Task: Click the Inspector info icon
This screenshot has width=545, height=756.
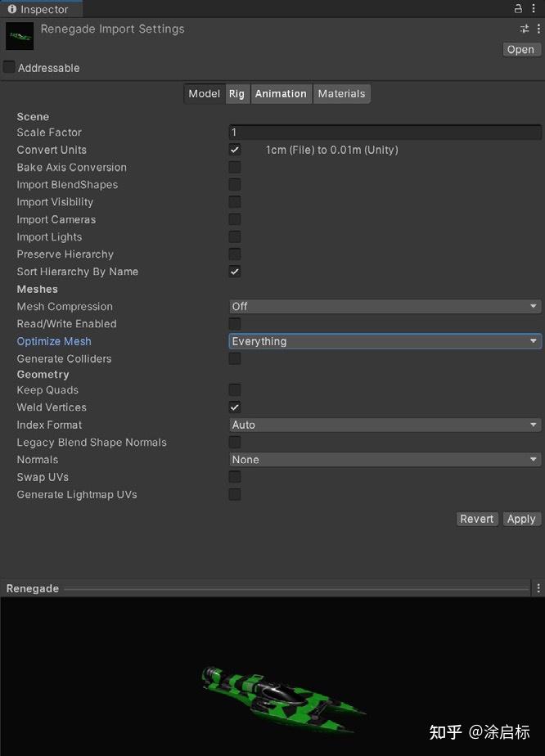Action: click(x=12, y=9)
